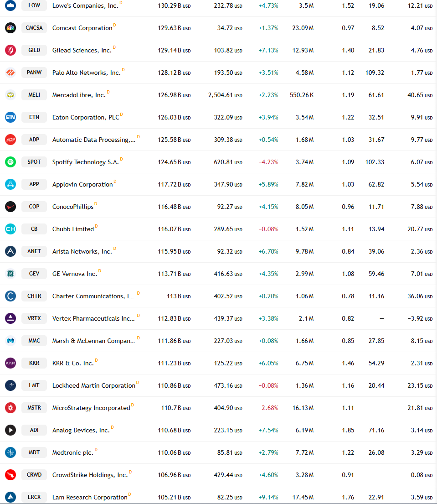437x504 pixels.
Task: Open the ANET ticker badge
Action: [x=34, y=251]
